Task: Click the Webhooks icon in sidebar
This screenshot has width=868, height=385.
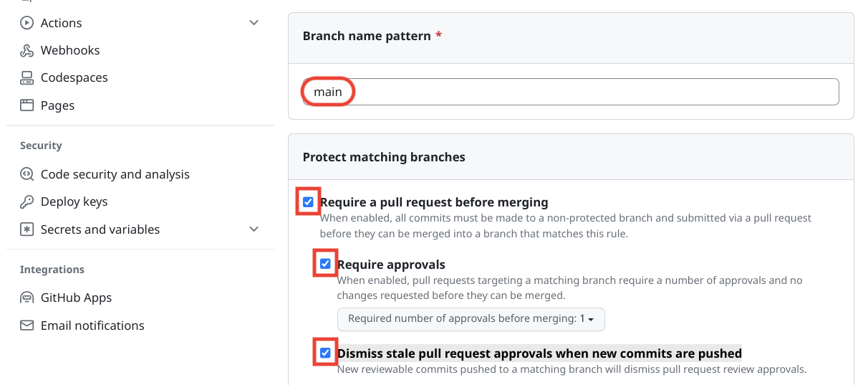Action: [x=27, y=50]
